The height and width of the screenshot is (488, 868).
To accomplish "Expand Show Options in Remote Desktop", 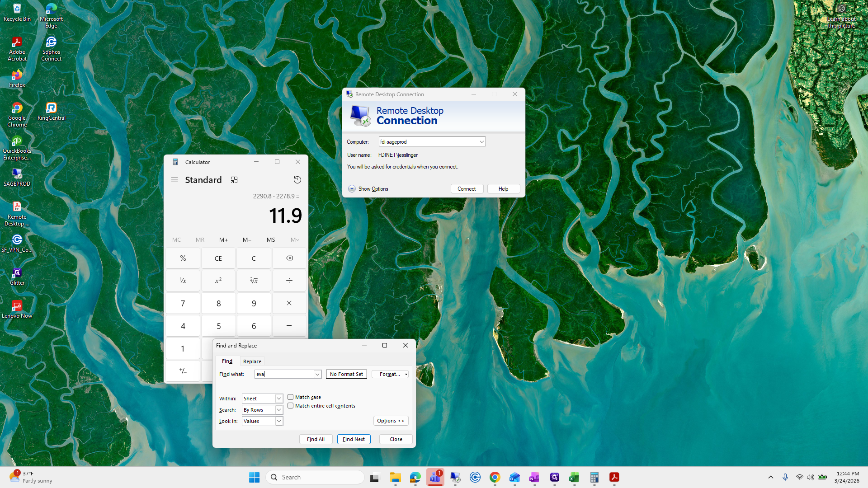I will [x=352, y=189].
